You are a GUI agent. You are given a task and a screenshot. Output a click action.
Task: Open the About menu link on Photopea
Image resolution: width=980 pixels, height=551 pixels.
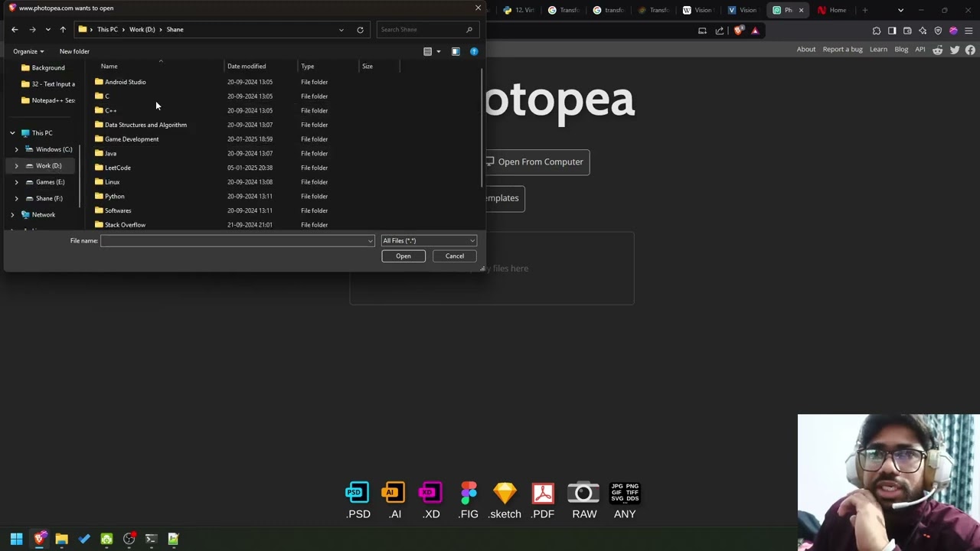coord(806,50)
